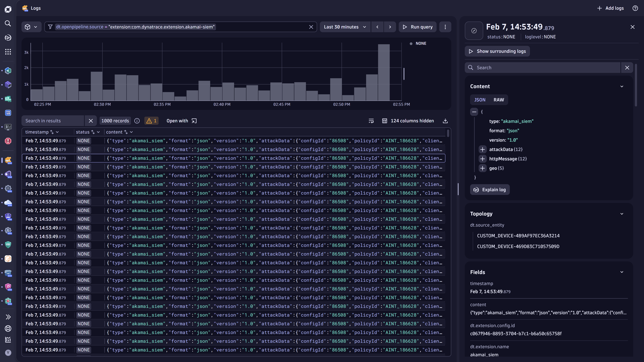644x362 pixels.
Task: Expand the attackData node
Action: 483,149
